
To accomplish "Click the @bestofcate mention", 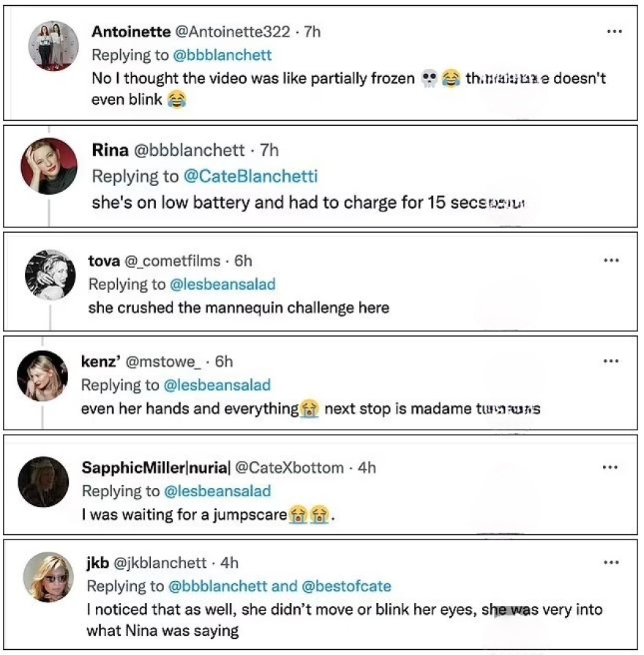I will point(346,586).
